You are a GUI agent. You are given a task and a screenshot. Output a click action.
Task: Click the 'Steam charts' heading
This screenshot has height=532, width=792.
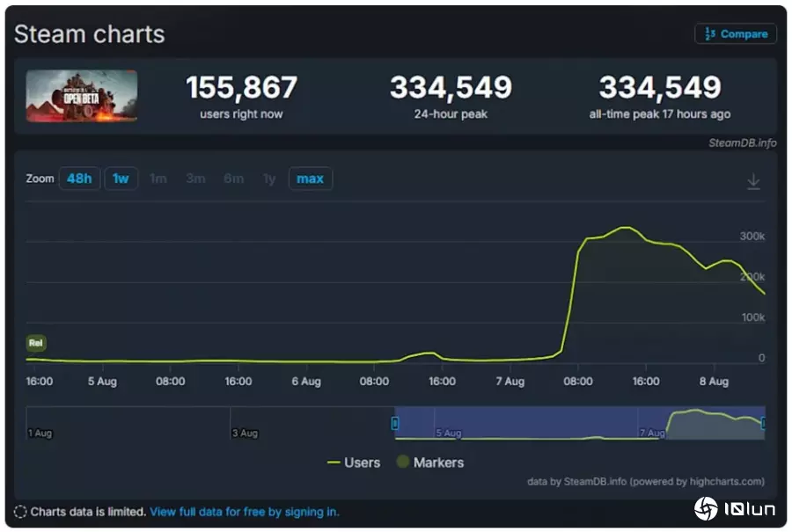tap(90, 34)
